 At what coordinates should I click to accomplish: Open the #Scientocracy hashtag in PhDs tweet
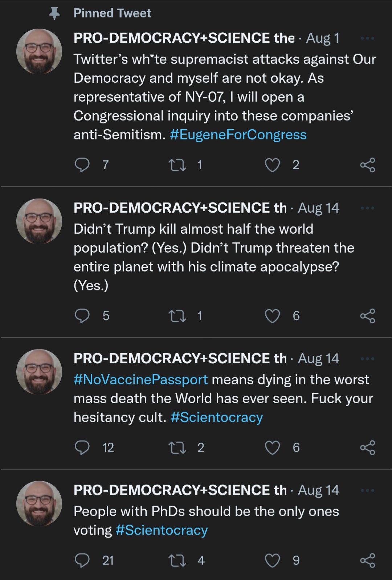(x=162, y=530)
